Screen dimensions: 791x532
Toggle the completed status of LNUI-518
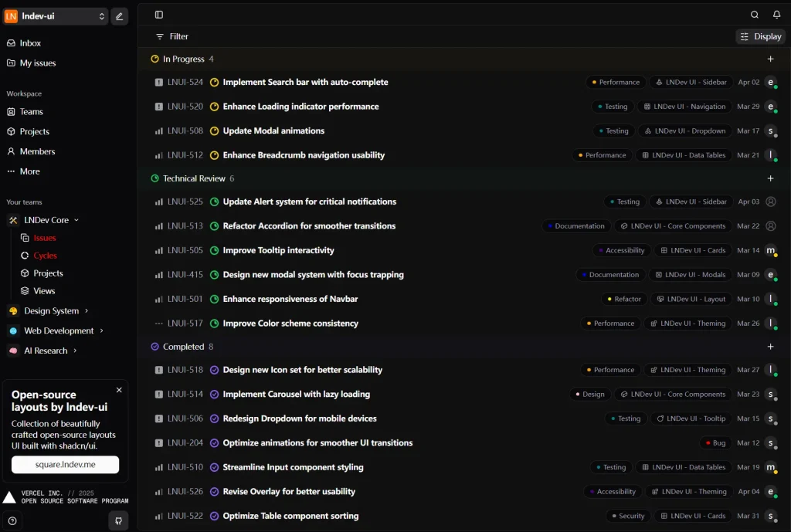click(x=215, y=370)
